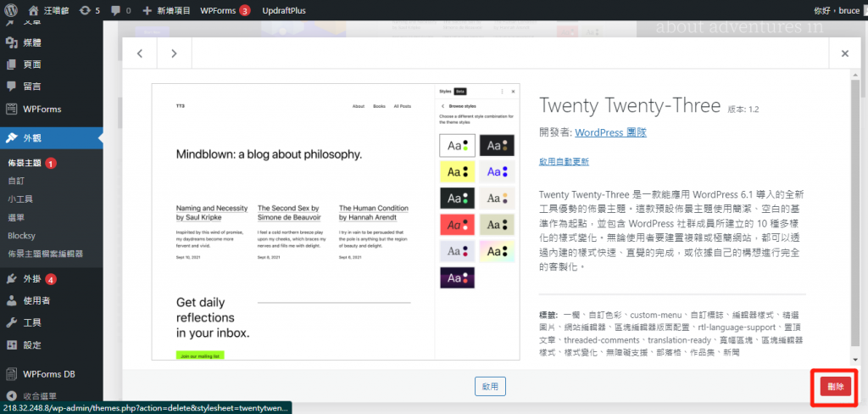Open 小工具 widgets submenu
868x414 pixels.
pyautogui.click(x=20, y=199)
